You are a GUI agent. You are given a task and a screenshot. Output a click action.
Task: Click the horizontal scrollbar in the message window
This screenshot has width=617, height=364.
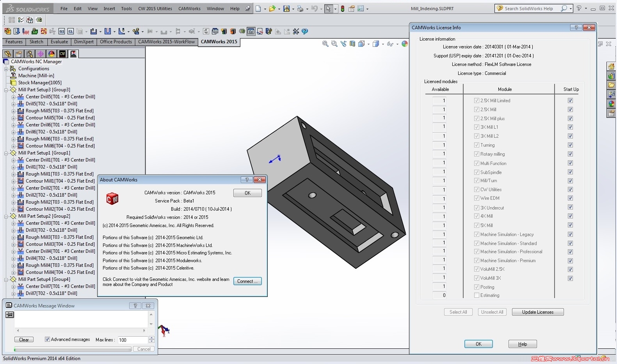(81, 330)
